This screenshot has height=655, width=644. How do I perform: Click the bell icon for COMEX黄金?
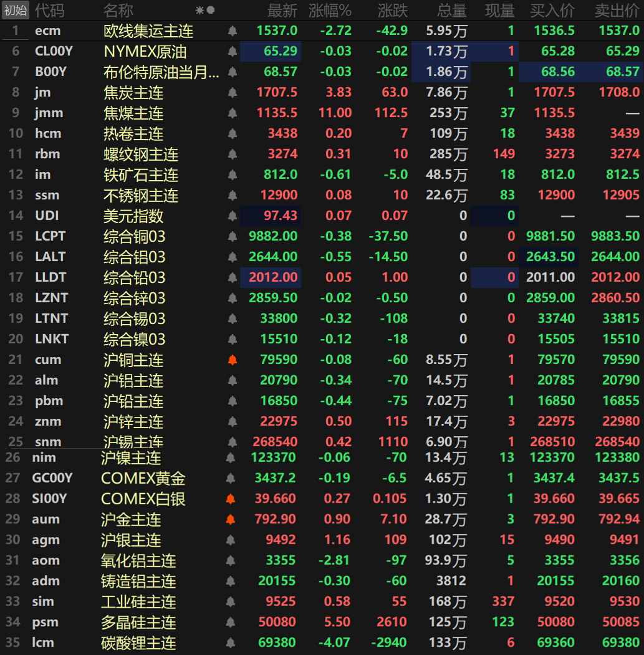pos(231,479)
